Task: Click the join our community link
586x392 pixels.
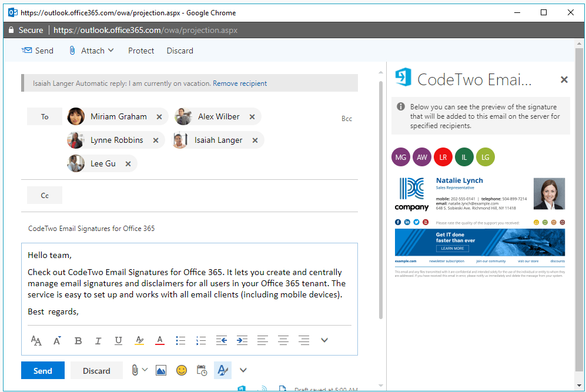Action: click(491, 261)
